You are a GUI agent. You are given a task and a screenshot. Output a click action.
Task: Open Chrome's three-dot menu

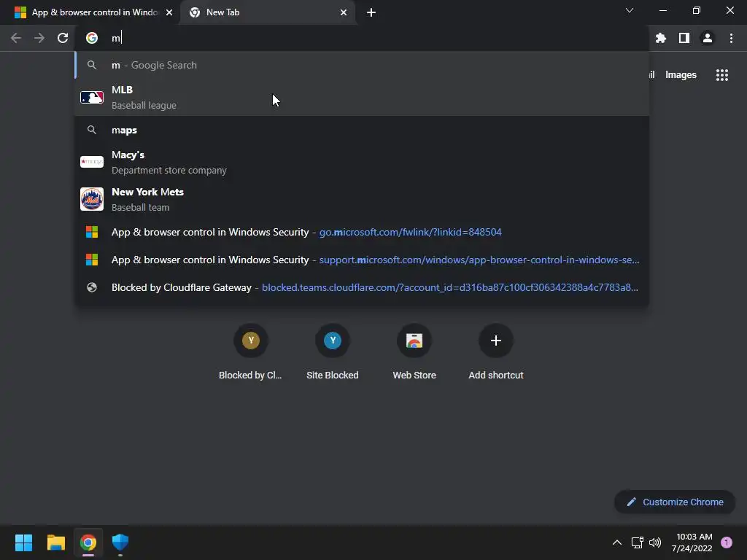point(731,38)
